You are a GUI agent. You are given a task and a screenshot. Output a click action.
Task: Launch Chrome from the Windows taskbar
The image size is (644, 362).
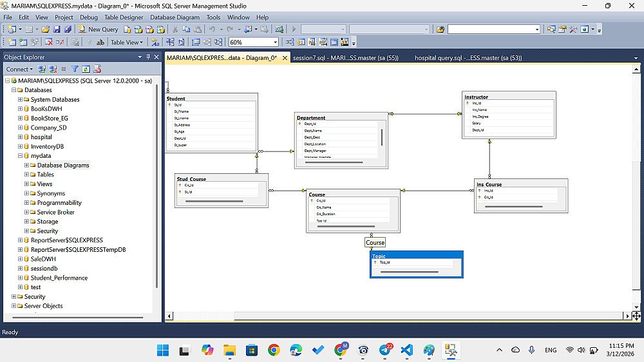(x=274, y=350)
